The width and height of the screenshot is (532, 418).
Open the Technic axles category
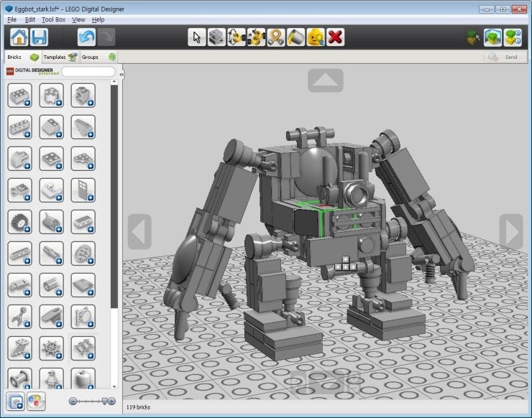click(x=51, y=254)
